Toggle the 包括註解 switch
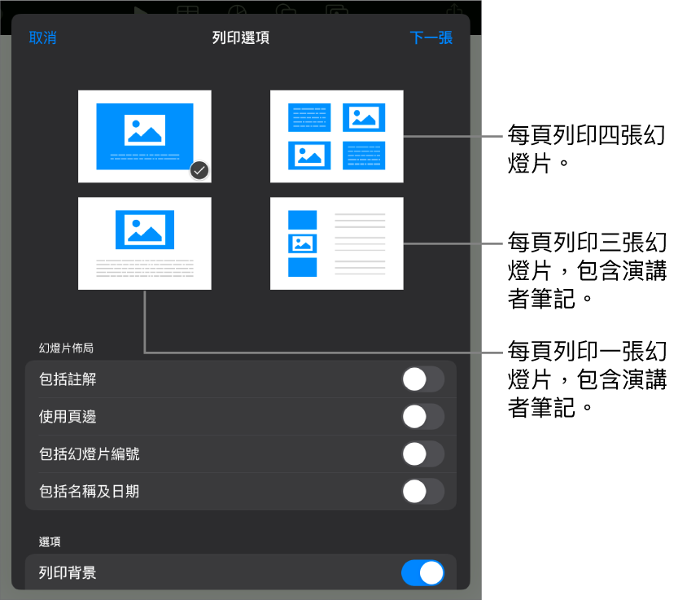 point(422,379)
